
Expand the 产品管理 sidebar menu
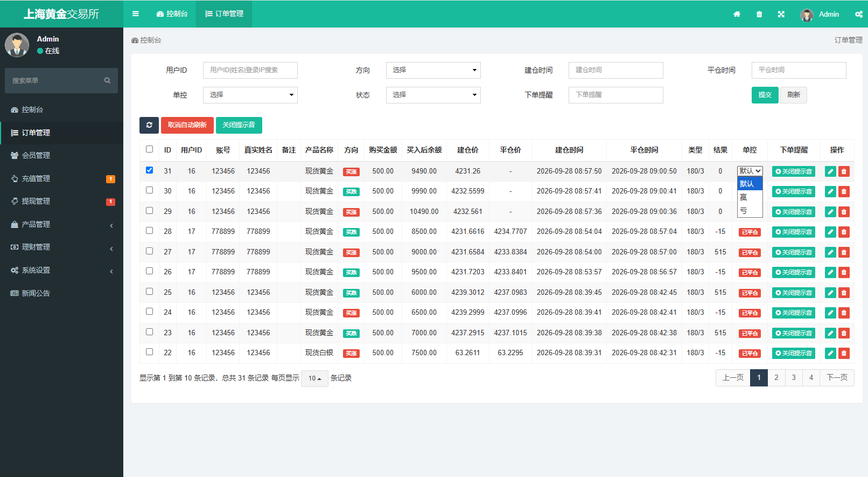[x=61, y=224]
